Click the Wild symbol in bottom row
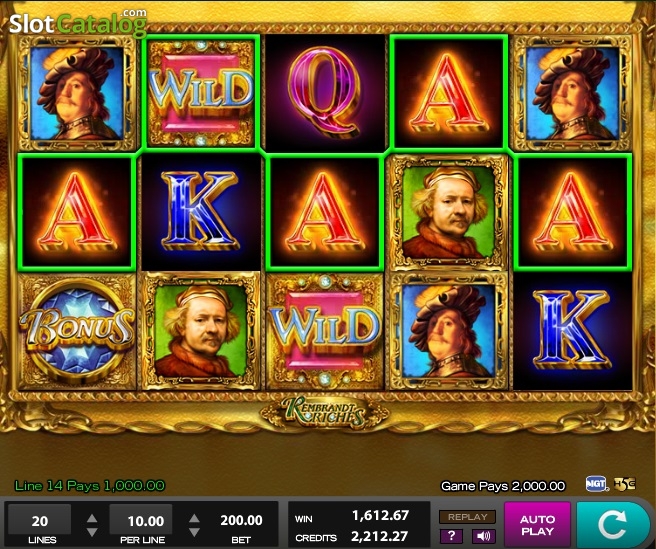 point(325,331)
